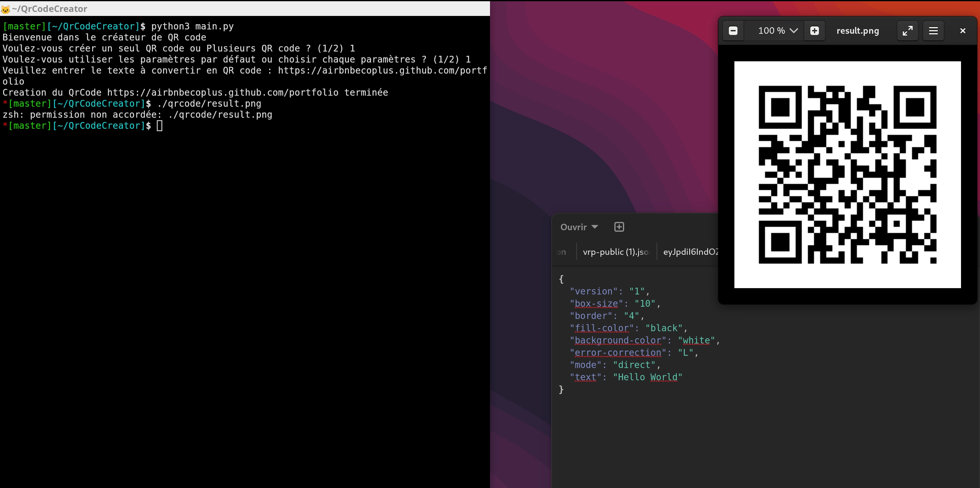Click the "error-correction" line in the editor
This screenshot has height=488, width=980.
point(618,353)
